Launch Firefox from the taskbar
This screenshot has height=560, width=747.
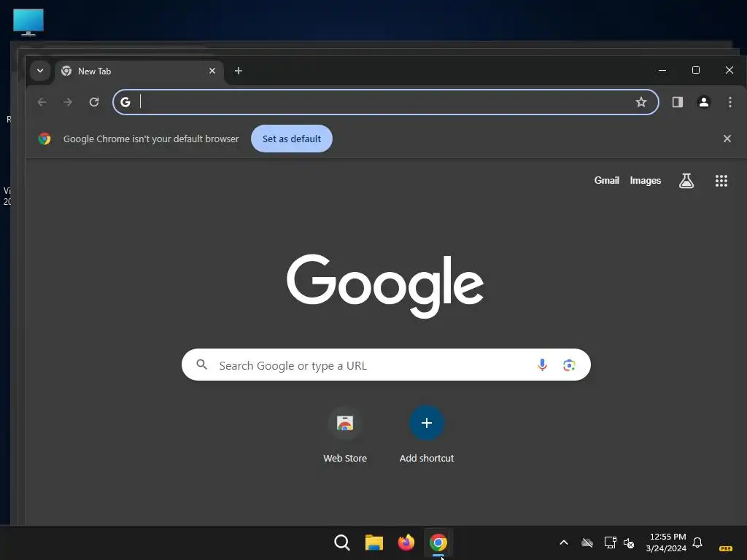(x=406, y=542)
